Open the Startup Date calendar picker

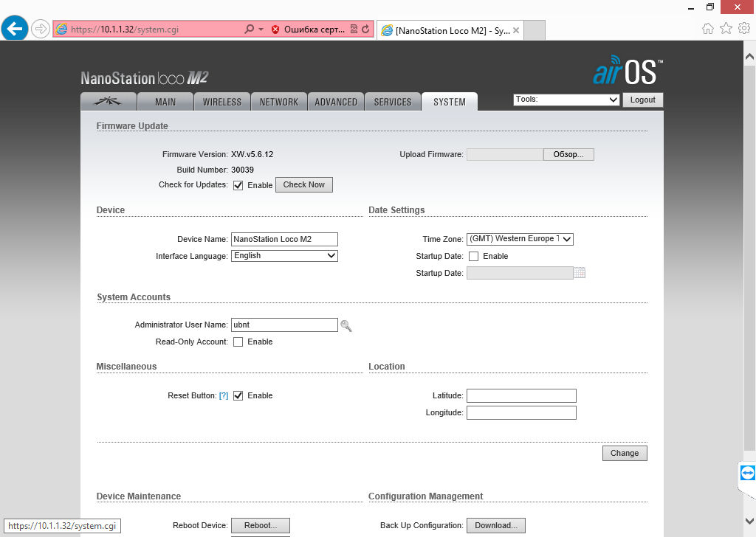(580, 273)
